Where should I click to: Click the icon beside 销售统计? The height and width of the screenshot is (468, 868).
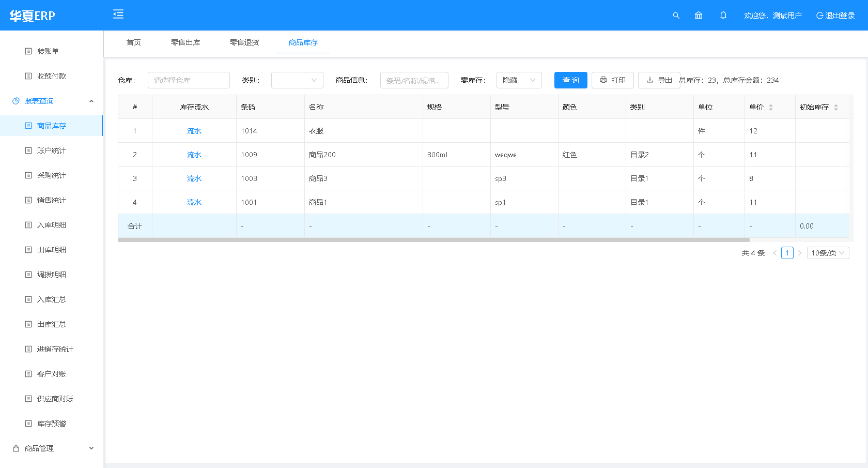[28, 200]
